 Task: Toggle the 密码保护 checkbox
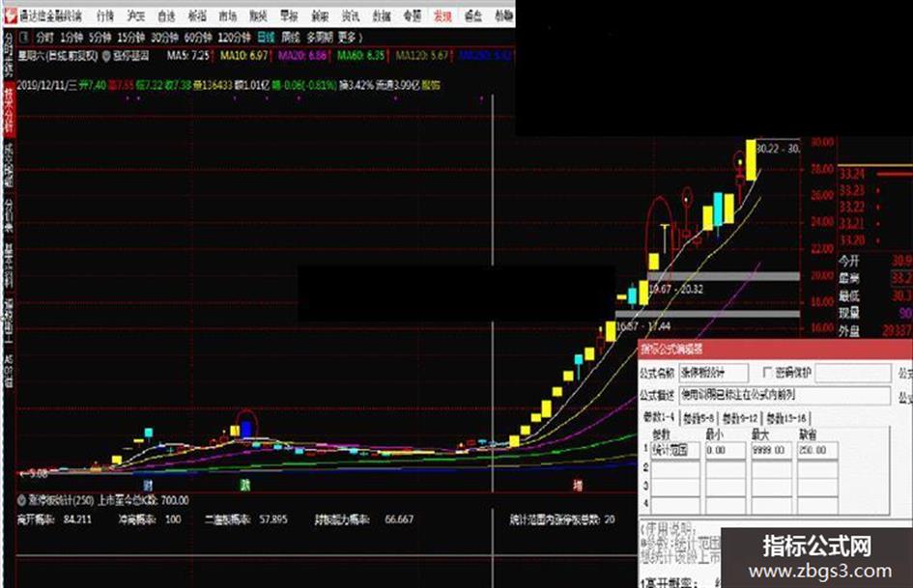click(767, 372)
